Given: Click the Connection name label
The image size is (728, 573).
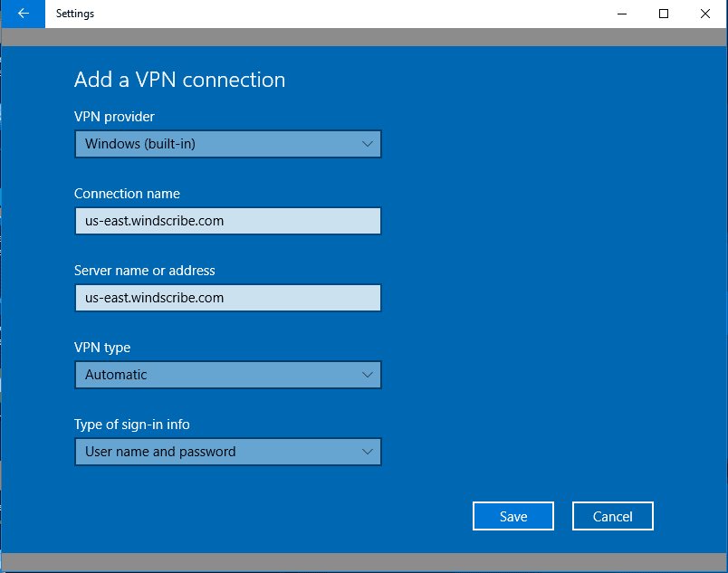Looking at the screenshot, I should tap(127, 194).
